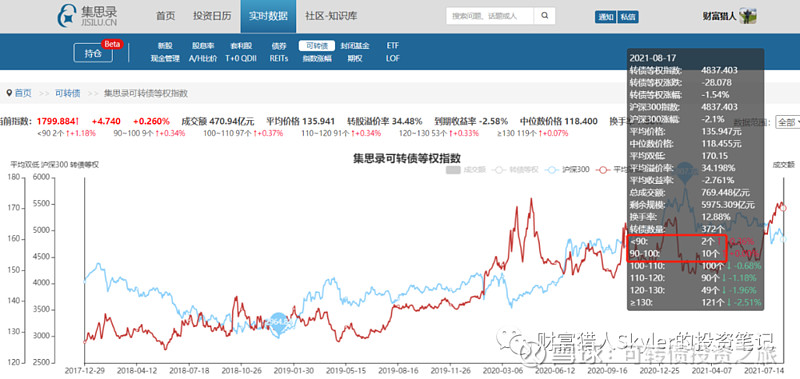The width and height of the screenshot is (800, 379).
Task: Go to 首页 via breadcrumb
Action: [x=23, y=93]
